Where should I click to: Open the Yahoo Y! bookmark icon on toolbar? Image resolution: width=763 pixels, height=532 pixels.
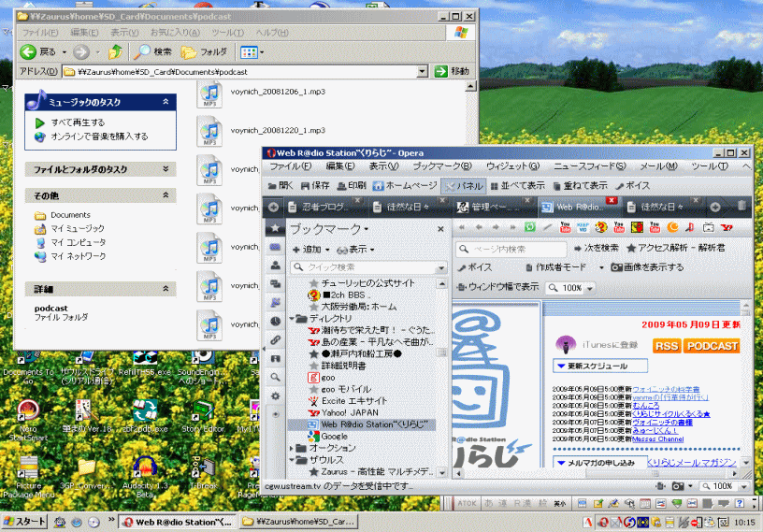(x=727, y=227)
